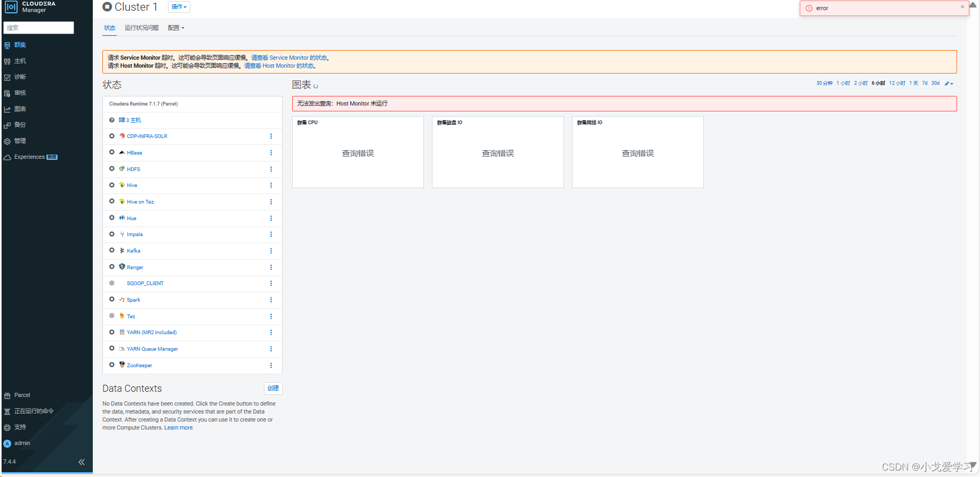980x477 pixels.
Task: Expand the 配置 configuration dropdown
Action: [176, 28]
